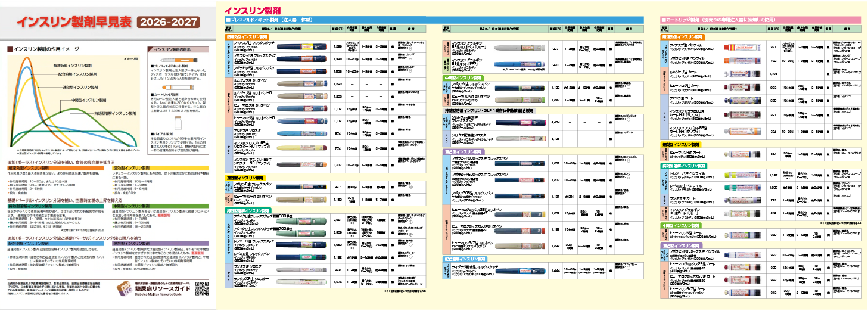Click the ノボリン30R注 フレックスペン pen image
The height and width of the screenshot is (311, 868).
519,197
